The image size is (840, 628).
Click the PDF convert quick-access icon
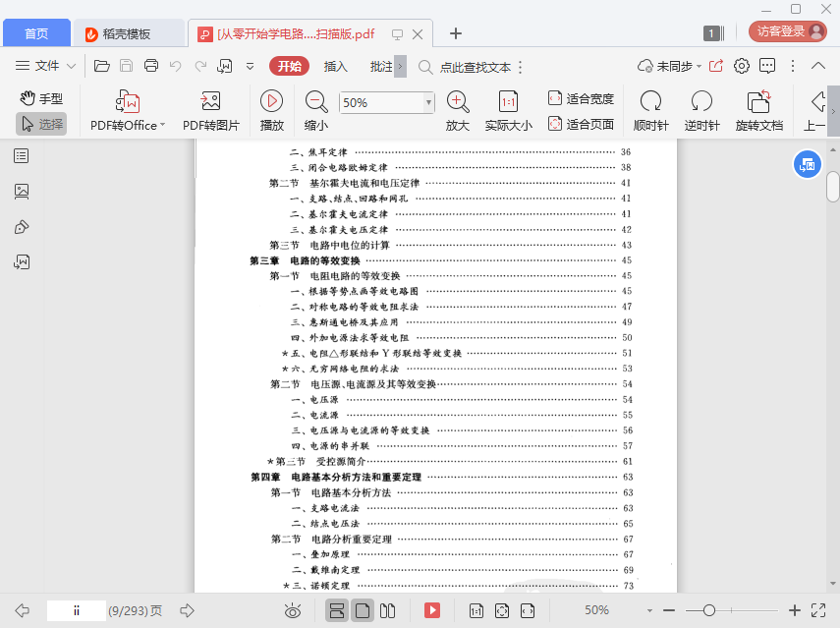tap(224, 66)
